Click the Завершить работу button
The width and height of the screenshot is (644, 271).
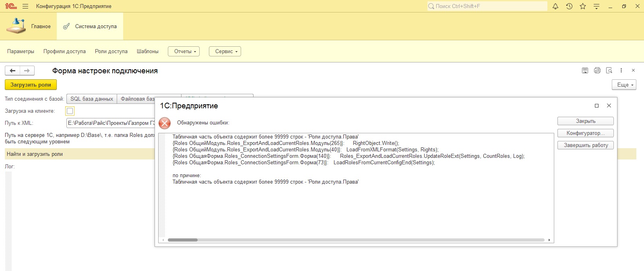click(586, 145)
